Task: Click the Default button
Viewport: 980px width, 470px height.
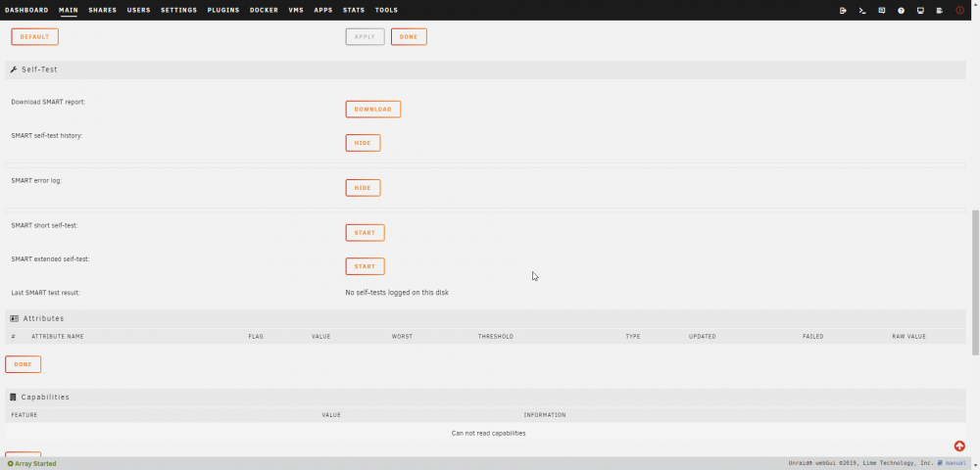Action: pos(34,37)
